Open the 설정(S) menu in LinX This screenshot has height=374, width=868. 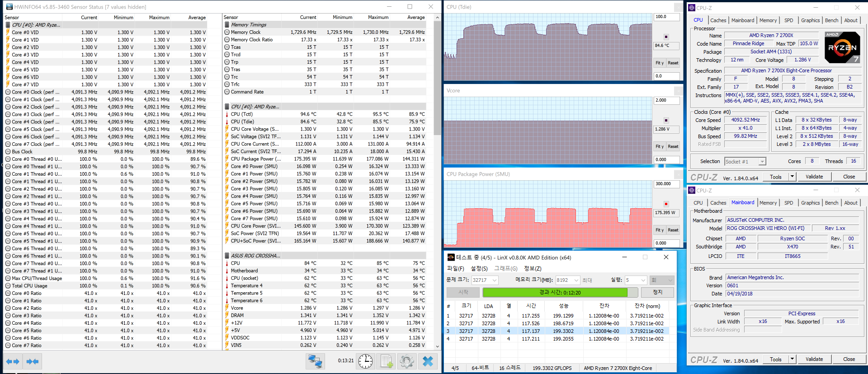[479, 268]
